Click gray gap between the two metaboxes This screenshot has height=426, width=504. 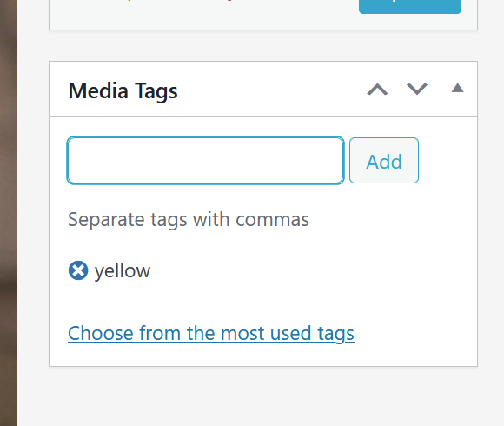pos(263,46)
